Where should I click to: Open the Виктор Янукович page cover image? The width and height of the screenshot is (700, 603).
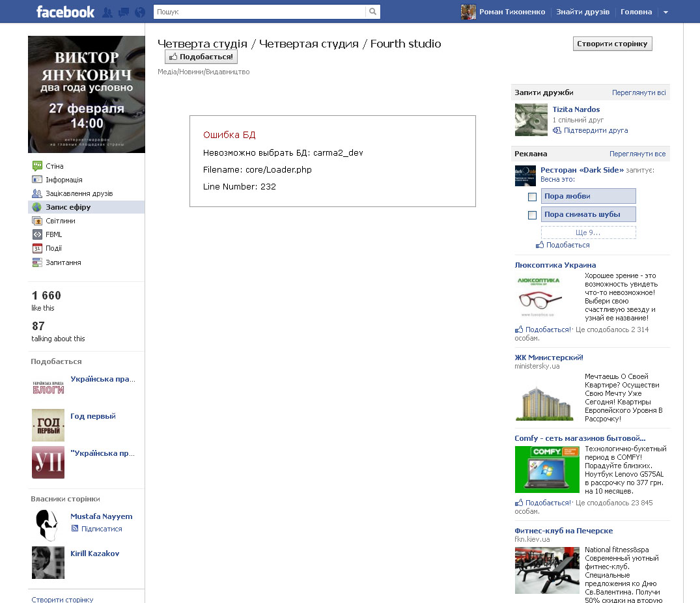click(x=86, y=94)
